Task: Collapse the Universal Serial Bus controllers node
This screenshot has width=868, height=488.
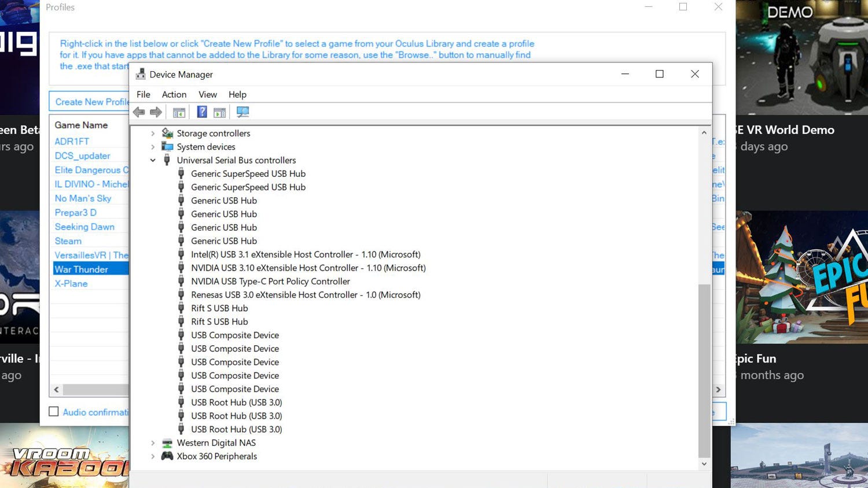Action: pyautogui.click(x=153, y=160)
